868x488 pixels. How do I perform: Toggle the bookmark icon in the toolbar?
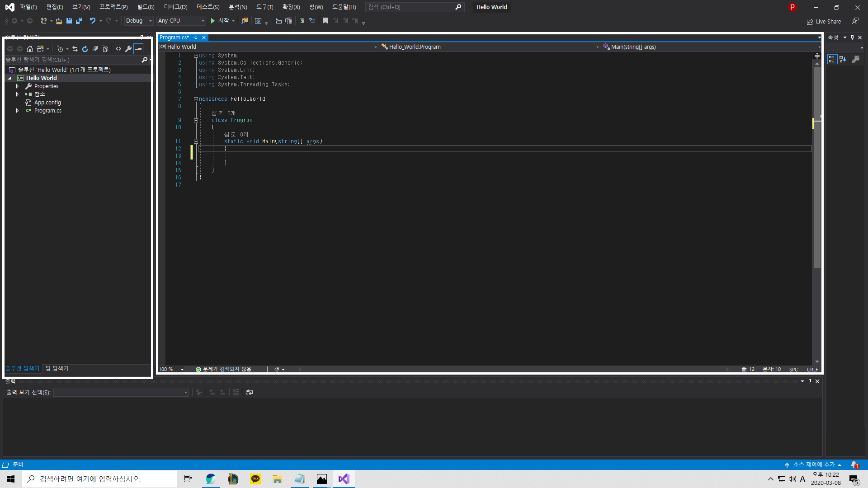coord(325,21)
